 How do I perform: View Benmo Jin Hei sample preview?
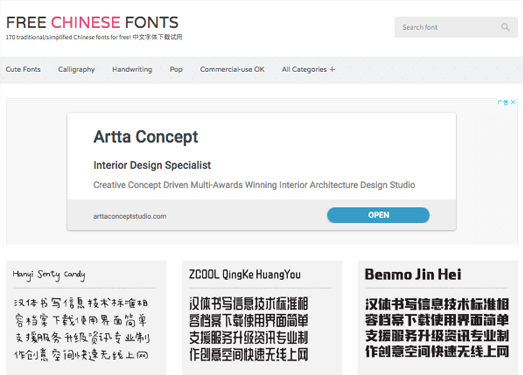click(x=437, y=328)
